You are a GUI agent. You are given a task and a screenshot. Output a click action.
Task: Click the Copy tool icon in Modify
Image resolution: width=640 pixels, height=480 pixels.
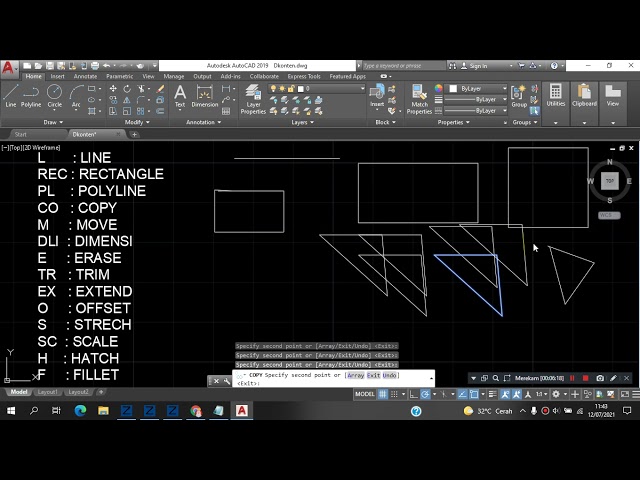click(x=113, y=100)
